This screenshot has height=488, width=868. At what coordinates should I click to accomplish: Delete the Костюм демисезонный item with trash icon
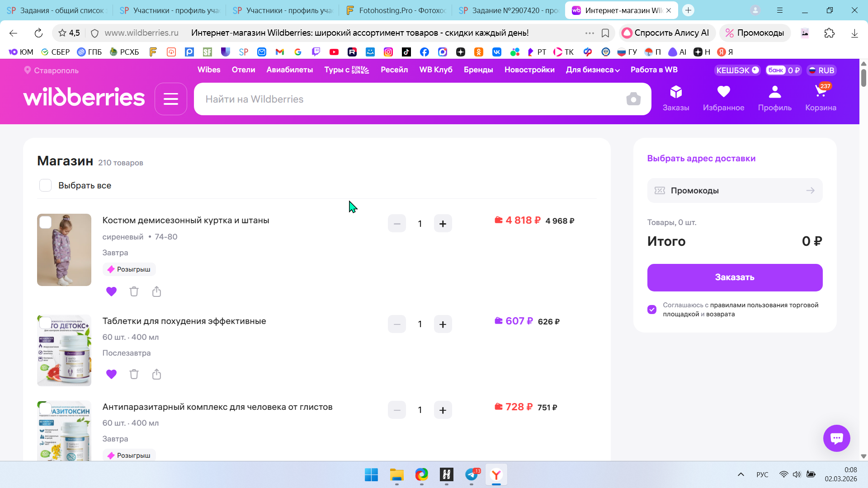click(134, 291)
